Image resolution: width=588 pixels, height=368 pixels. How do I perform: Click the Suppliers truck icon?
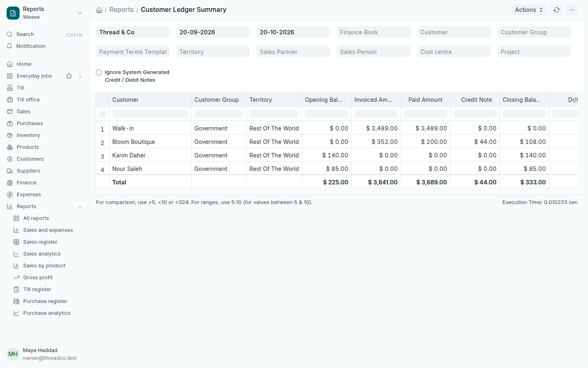coord(10,171)
